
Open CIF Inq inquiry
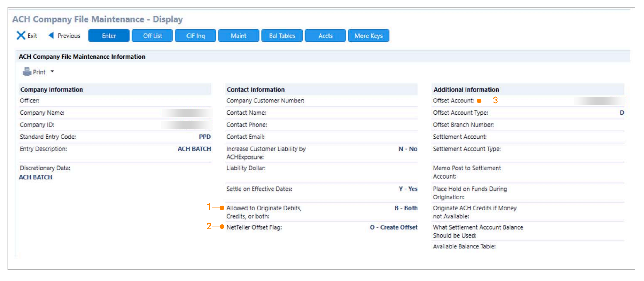click(x=195, y=36)
